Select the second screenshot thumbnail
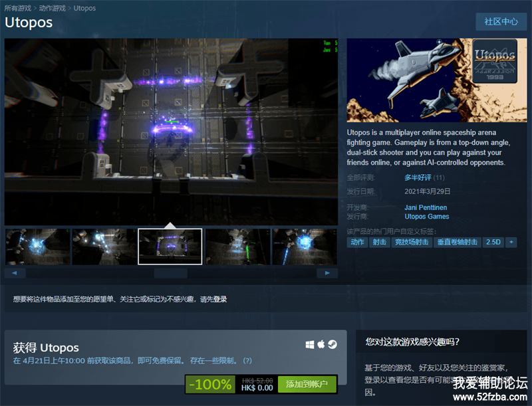The height and width of the screenshot is (406, 532). [x=104, y=247]
